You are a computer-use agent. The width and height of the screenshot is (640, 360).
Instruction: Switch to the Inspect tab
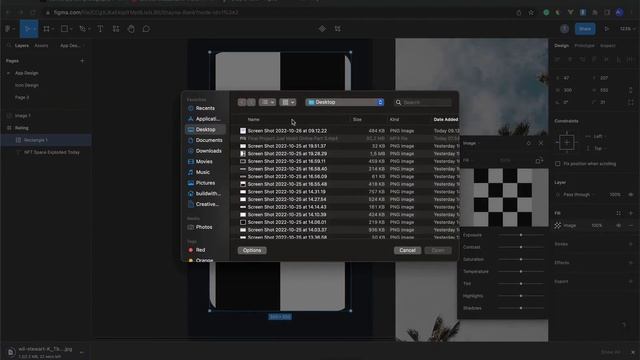tap(607, 46)
